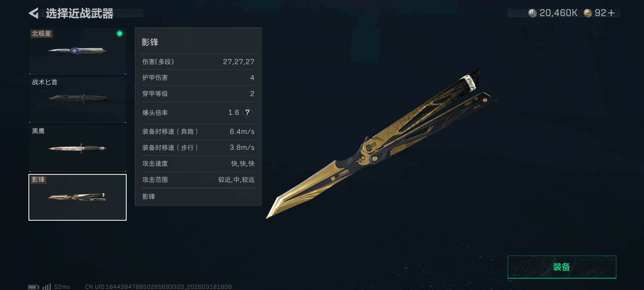Click the 52ms network latency indicator
Viewport: 644px width, 290px height.
coord(62,287)
